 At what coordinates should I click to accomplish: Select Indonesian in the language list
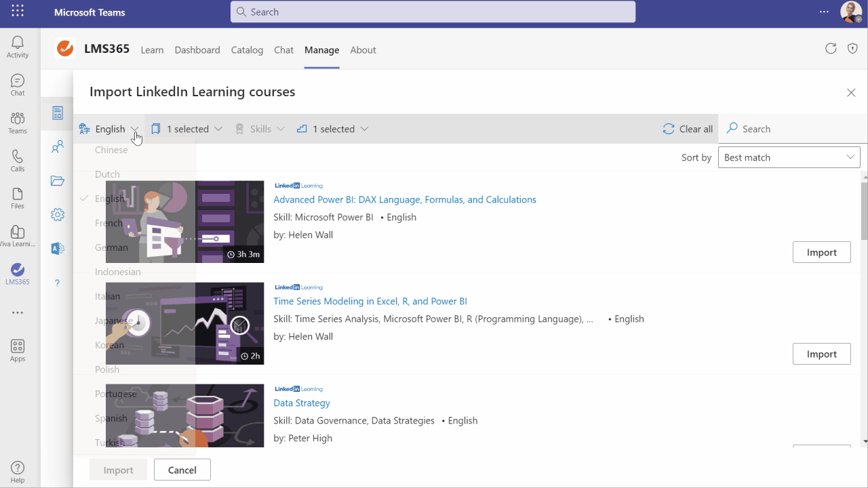[x=118, y=272]
